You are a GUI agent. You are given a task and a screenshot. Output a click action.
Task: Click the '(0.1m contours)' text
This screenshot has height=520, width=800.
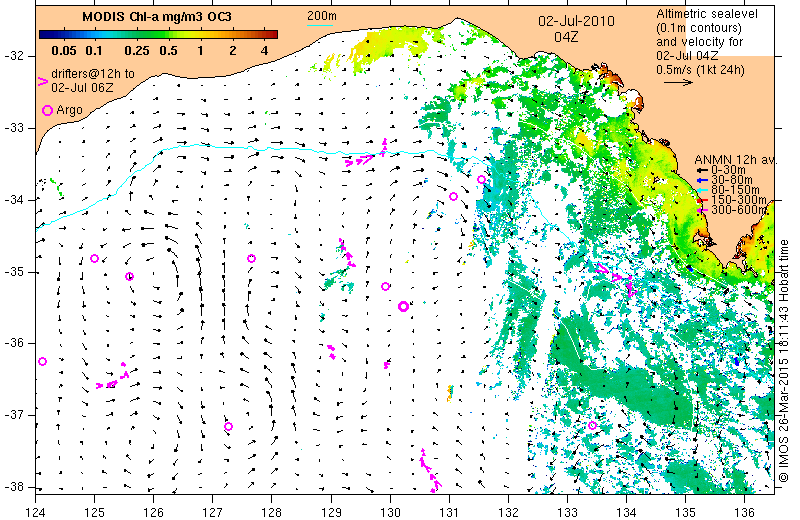point(699,28)
